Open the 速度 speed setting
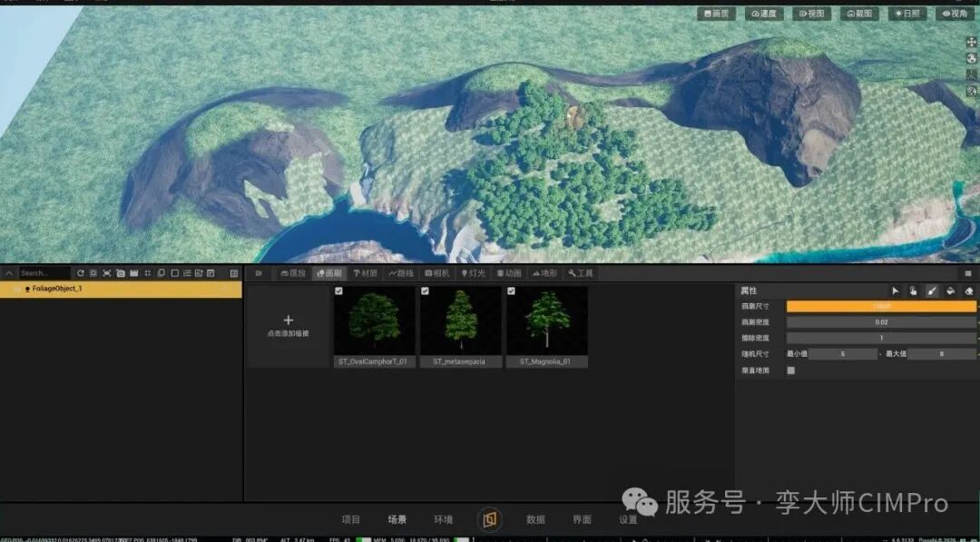The image size is (980, 542). pos(764,14)
